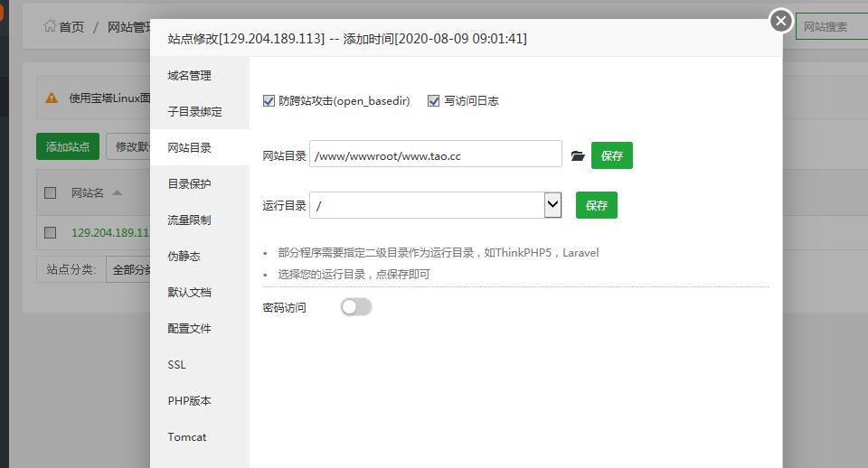Enable the 密码访问 toggle switch
Viewport: 868px width, 468px height.
coord(356,307)
